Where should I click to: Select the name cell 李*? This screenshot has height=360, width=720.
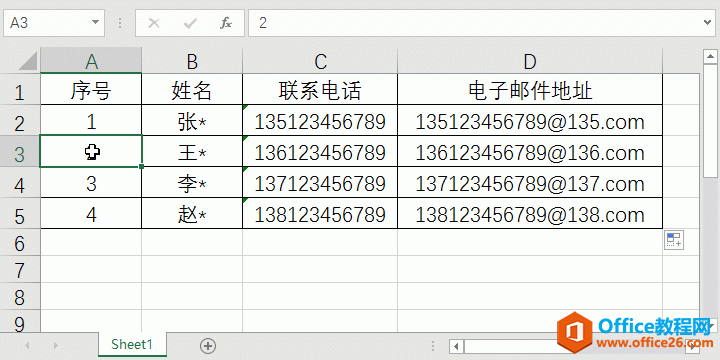pos(192,183)
